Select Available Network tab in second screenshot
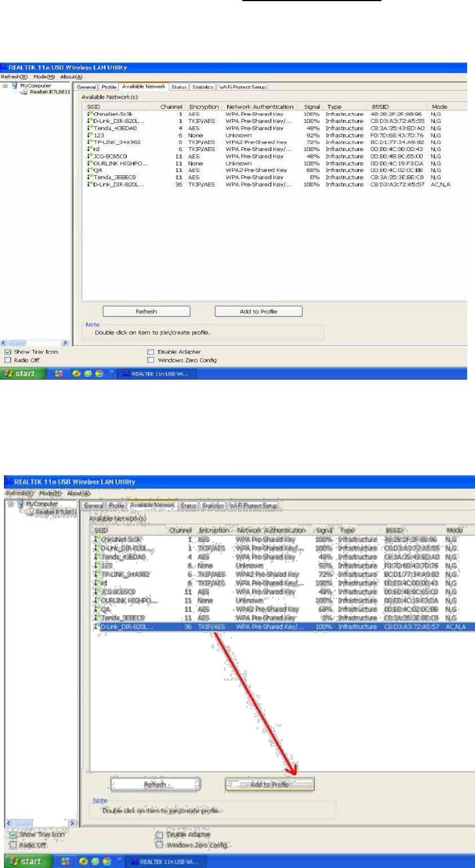Screen dimensions: 475x868 point(152,505)
